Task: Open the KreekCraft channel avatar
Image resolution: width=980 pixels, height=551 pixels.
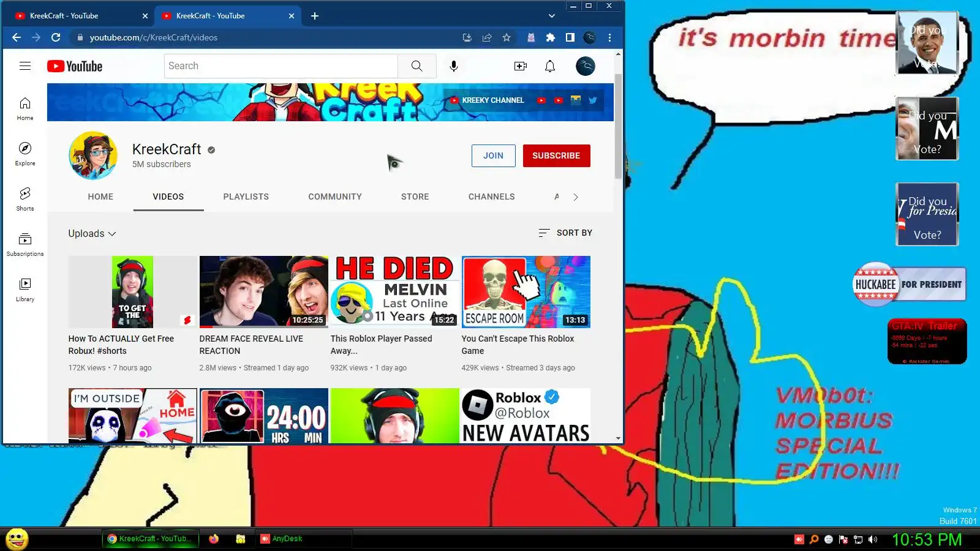Action: tap(93, 156)
